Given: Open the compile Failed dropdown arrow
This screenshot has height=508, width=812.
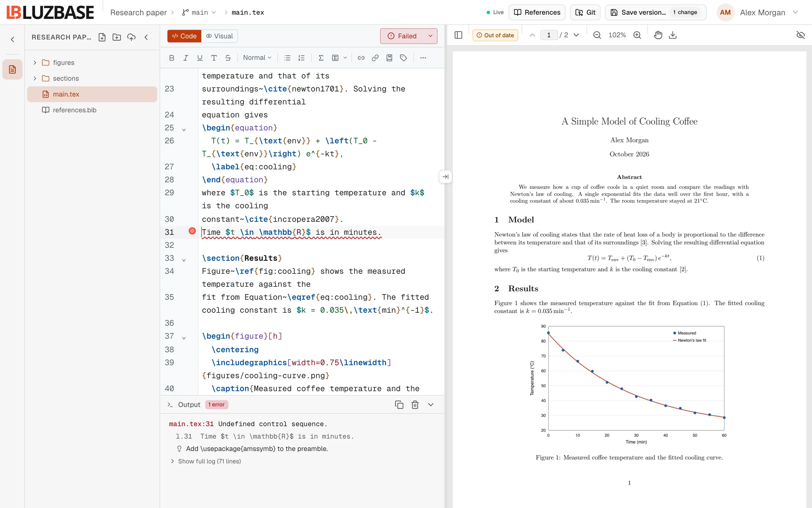Looking at the screenshot, I should click(x=431, y=36).
